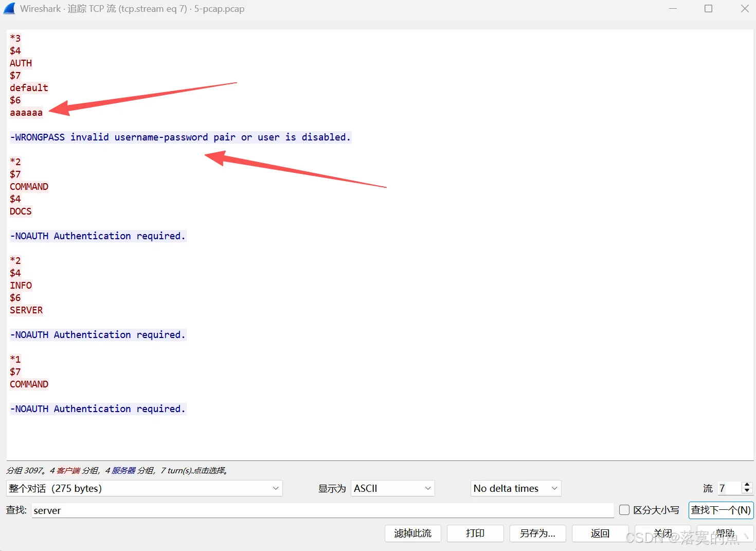Minimize the Wireshark follow stream window
Image resolution: width=756 pixels, height=551 pixels.
[x=673, y=9]
